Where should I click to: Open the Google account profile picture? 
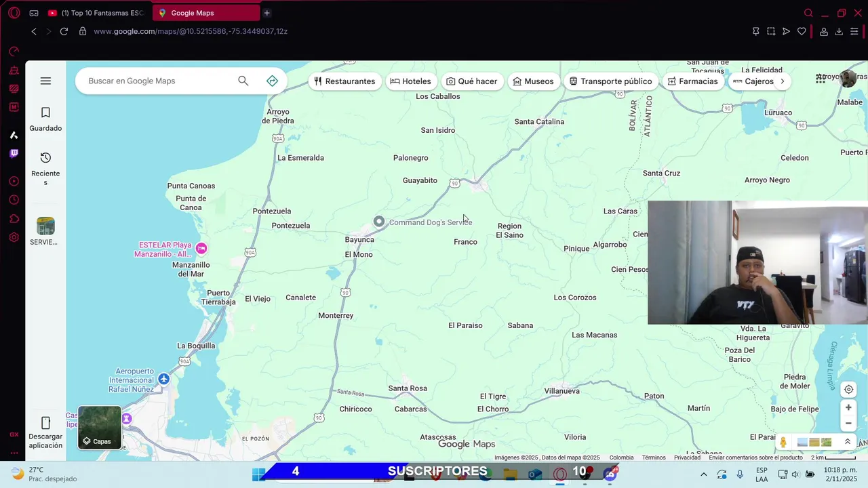[x=848, y=78]
